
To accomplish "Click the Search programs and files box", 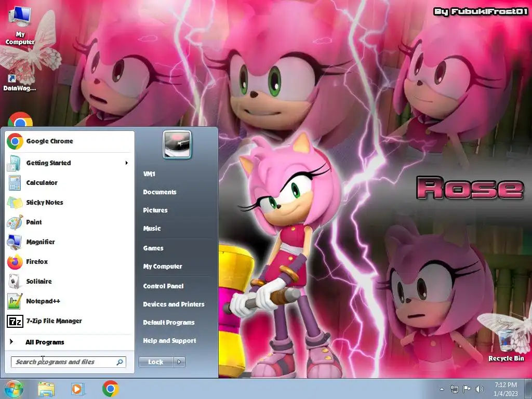I will click(69, 362).
